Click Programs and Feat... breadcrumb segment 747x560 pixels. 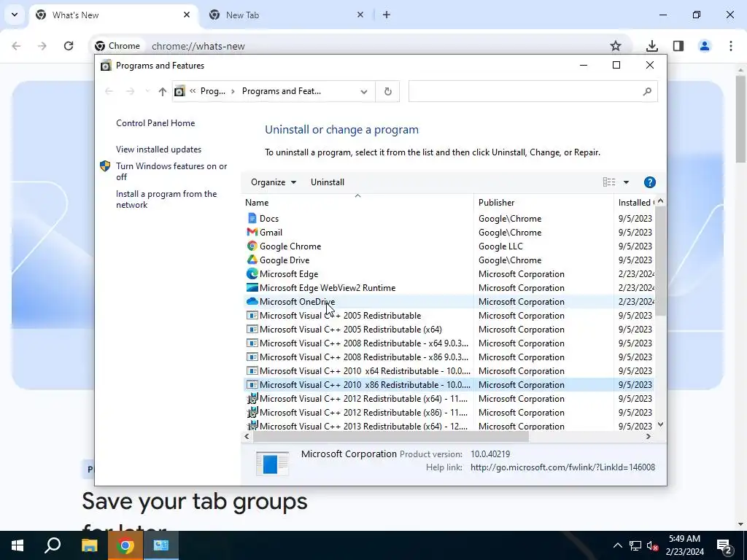(281, 91)
